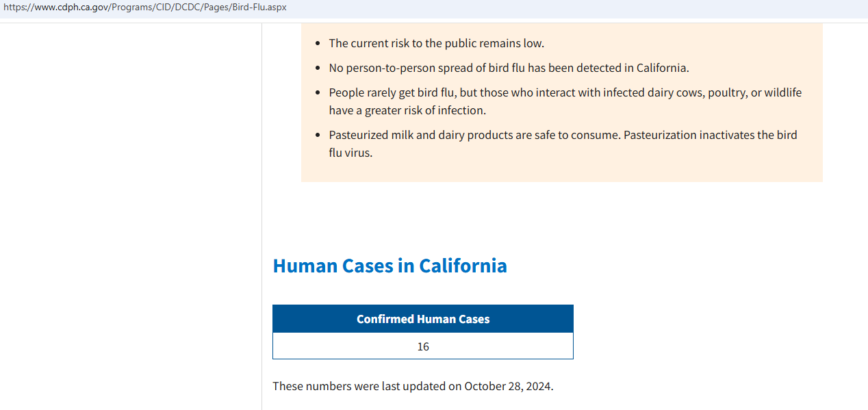This screenshot has height=410, width=868.
Task: Click the bullet 'The current risk to the public remains low'
Action: pos(436,43)
